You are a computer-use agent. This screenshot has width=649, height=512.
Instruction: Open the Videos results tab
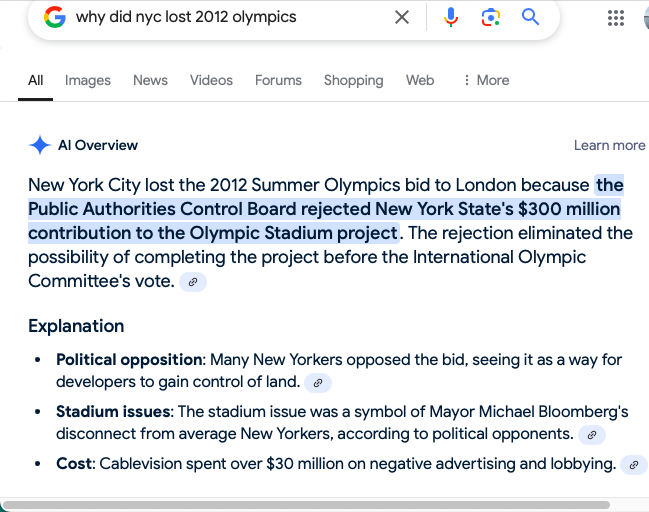[x=211, y=80]
